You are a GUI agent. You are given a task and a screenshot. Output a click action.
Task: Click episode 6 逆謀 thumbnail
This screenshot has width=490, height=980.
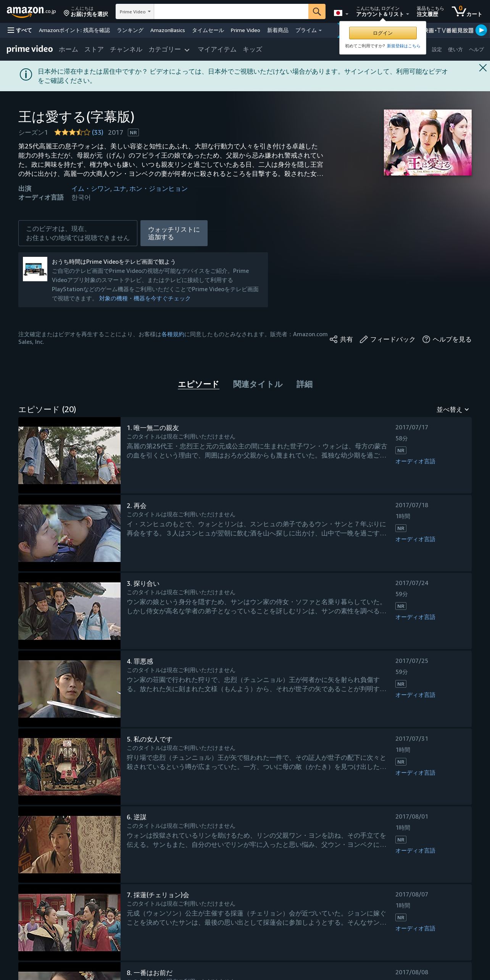click(x=69, y=845)
